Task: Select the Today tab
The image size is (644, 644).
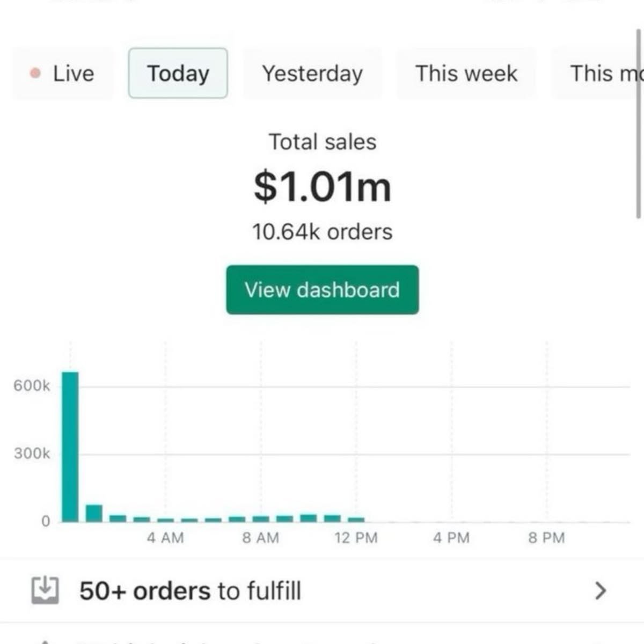Action: (178, 74)
